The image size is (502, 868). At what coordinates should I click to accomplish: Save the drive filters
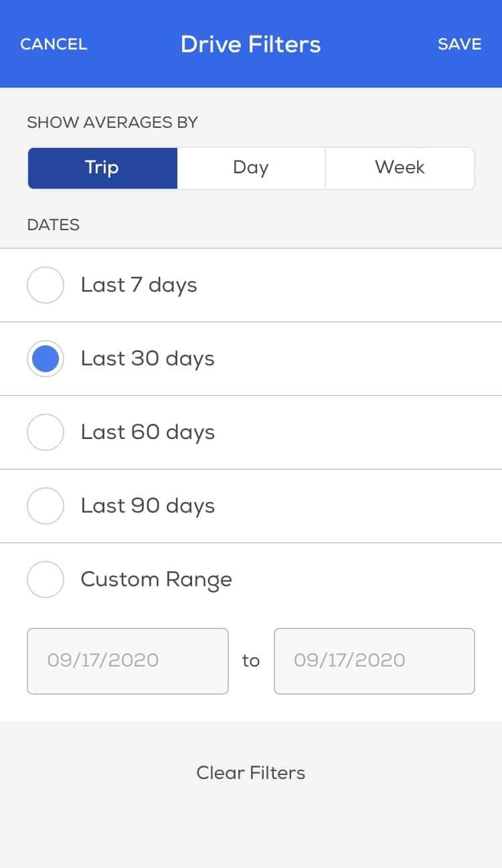[x=459, y=44]
